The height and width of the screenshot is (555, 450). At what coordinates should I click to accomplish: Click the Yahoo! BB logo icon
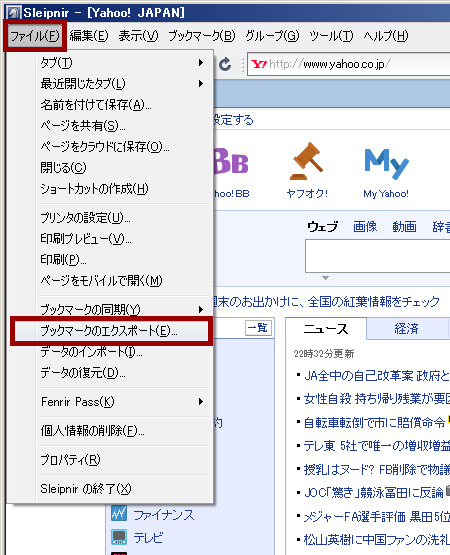click(231, 162)
